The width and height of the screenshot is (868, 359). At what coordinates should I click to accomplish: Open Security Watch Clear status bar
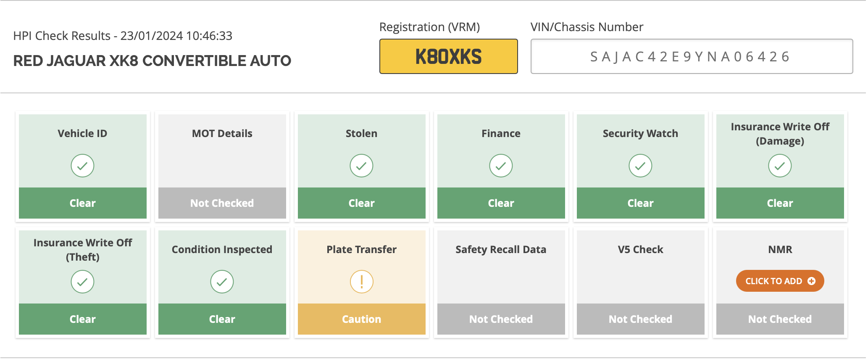[641, 203]
